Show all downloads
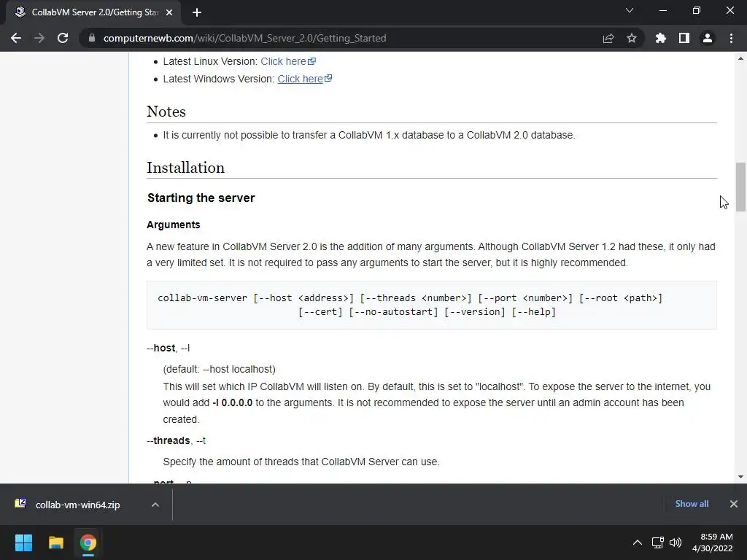 (x=692, y=504)
